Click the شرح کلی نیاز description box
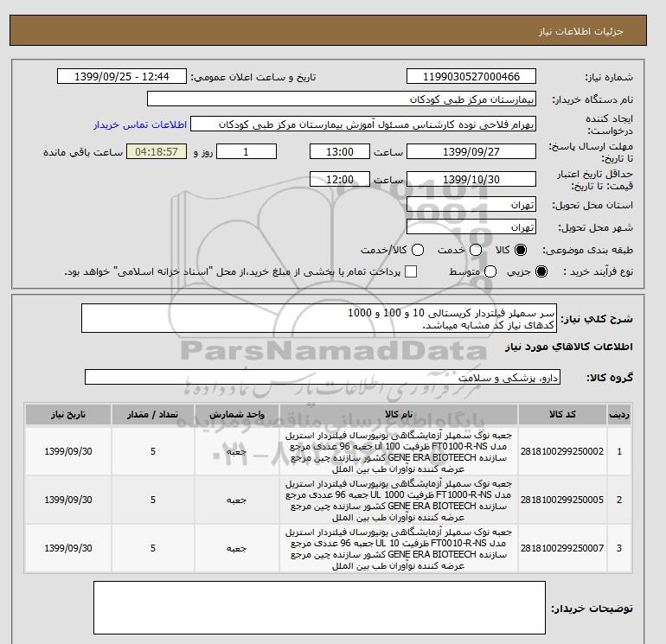The width and height of the screenshot is (666, 644). 319,318
